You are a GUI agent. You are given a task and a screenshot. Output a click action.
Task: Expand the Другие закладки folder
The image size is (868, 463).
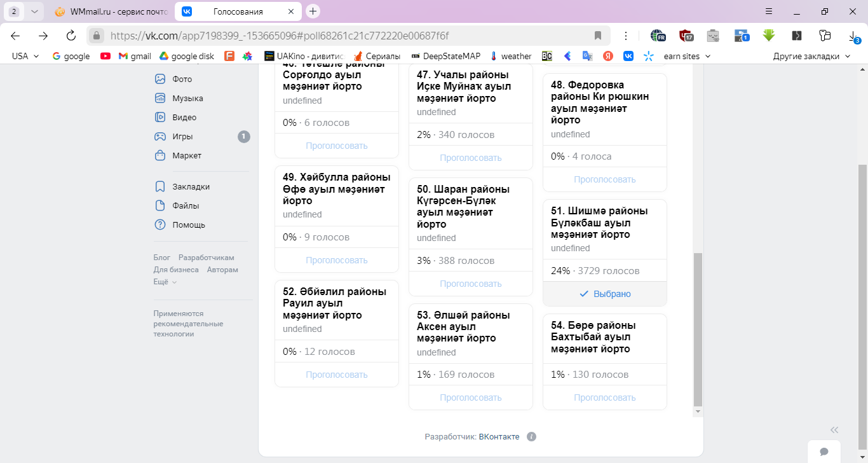(811, 56)
